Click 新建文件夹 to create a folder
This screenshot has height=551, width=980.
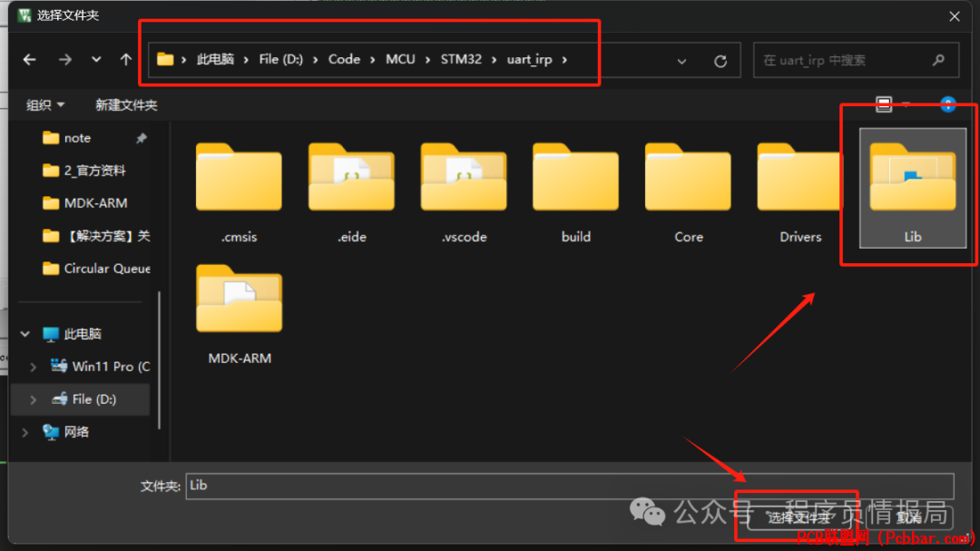pyautogui.click(x=125, y=105)
